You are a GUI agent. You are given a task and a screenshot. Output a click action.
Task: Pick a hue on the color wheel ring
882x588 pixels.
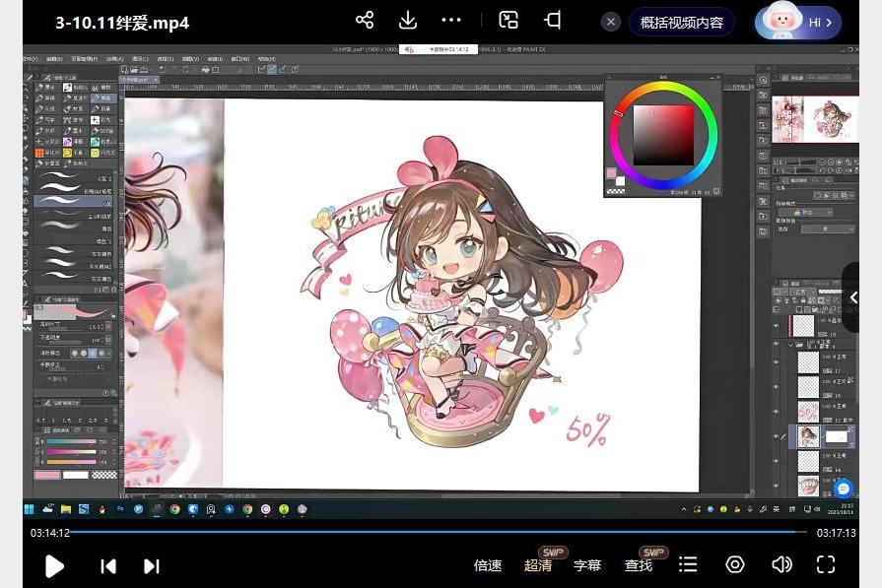click(664, 135)
